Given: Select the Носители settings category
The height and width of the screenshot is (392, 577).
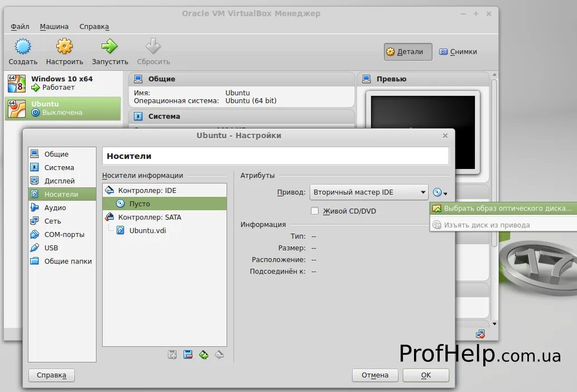Looking at the screenshot, I should pyautogui.click(x=62, y=194).
